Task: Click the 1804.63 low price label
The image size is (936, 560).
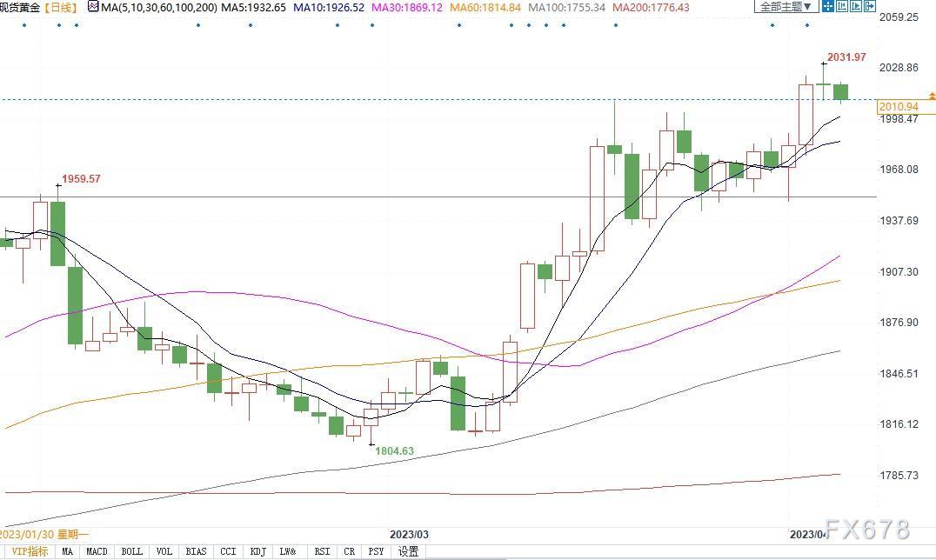Action: coord(394,451)
